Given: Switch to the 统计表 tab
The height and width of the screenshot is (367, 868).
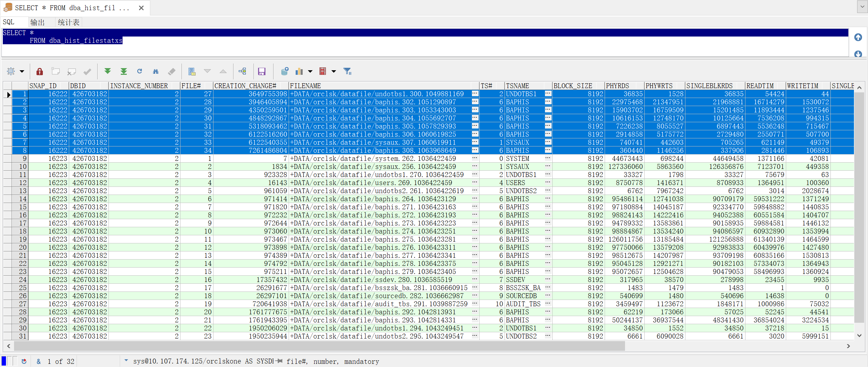Looking at the screenshot, I should coord(69,22).
